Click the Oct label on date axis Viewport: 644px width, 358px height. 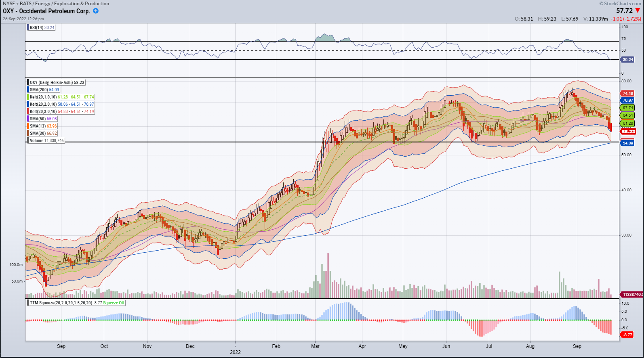[104, 346]
